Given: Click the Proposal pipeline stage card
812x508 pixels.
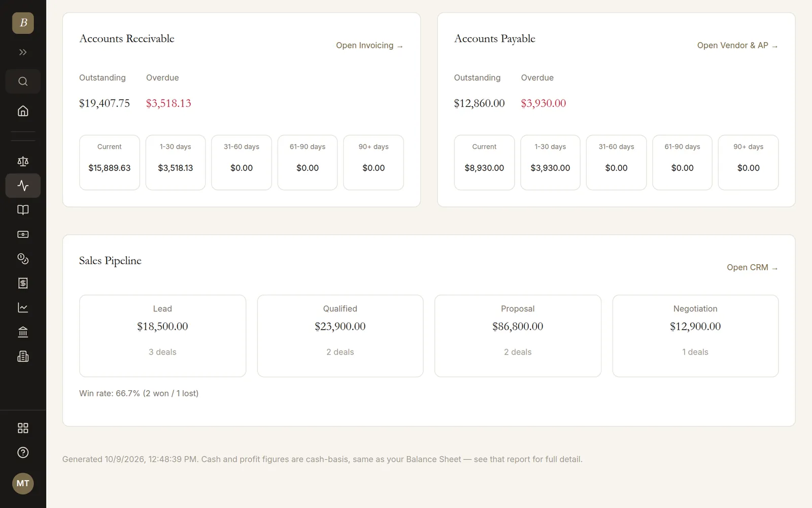Looking at the screenshot, I should [x=518, y=336].
